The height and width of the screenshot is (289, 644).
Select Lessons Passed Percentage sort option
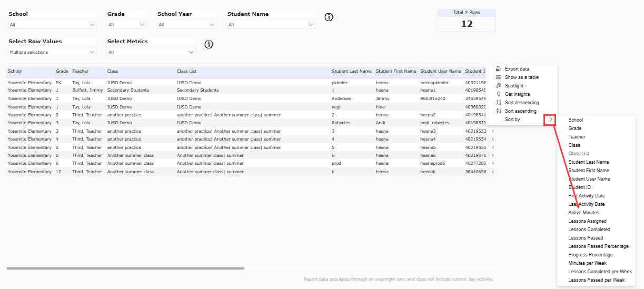[x=598, y=246]
